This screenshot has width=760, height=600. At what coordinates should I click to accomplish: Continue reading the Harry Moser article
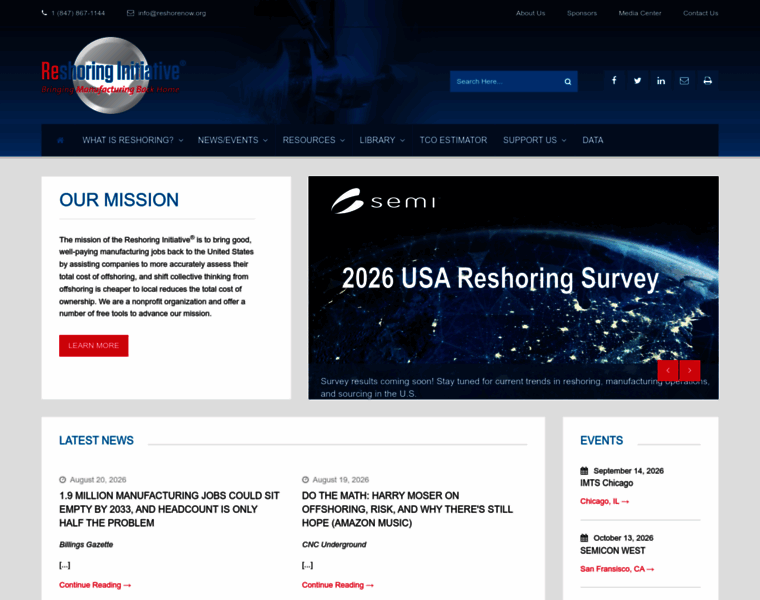[x=338, y=585]
